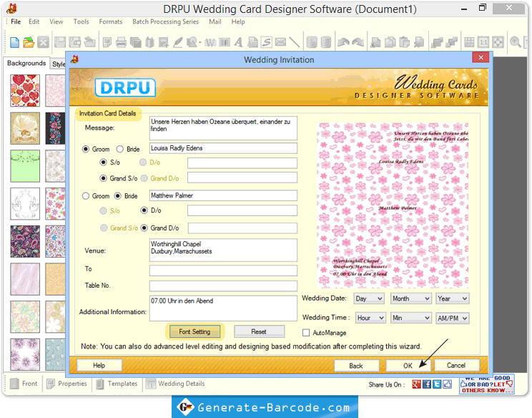Select the second-row Groom radio button

(x=86, y=196)
